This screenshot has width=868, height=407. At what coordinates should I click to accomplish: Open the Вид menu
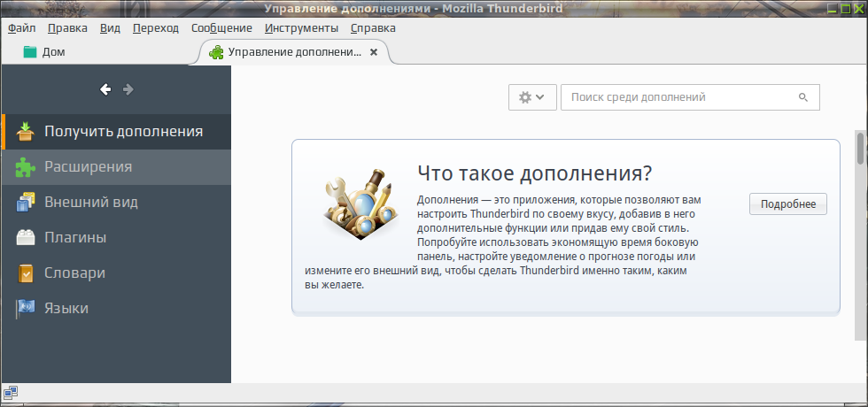click(110, 28)
